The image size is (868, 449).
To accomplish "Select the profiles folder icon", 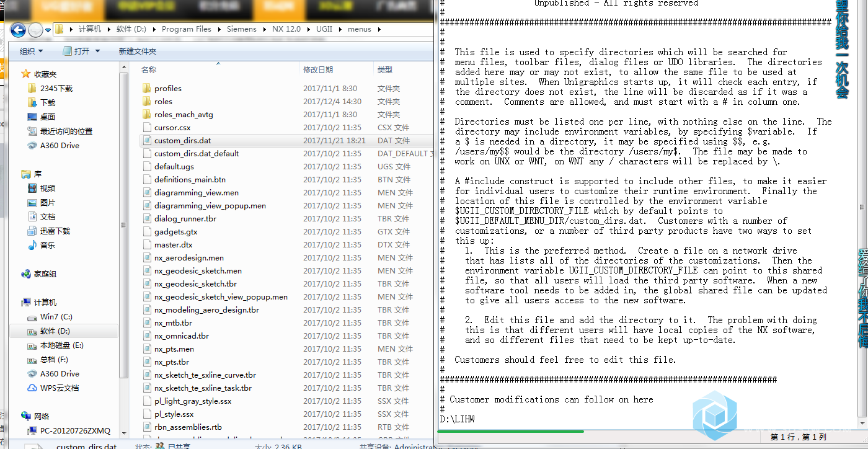I will point(146,89).
